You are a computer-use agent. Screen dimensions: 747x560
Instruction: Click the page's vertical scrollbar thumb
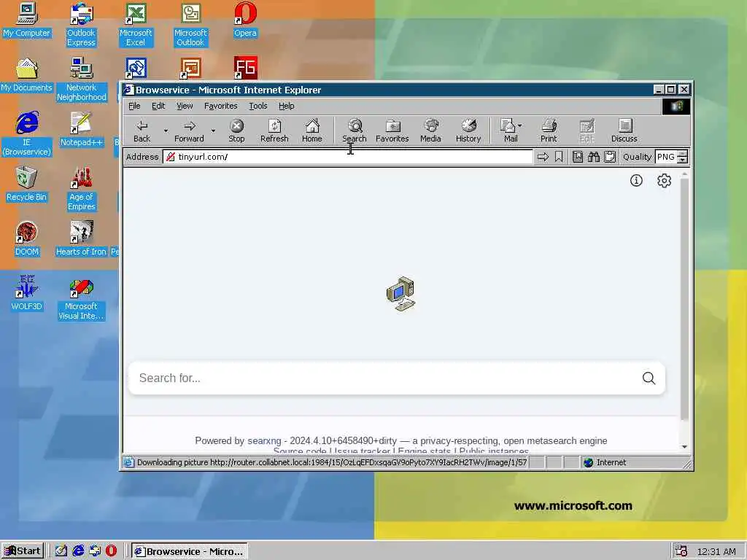click(684, 300)
